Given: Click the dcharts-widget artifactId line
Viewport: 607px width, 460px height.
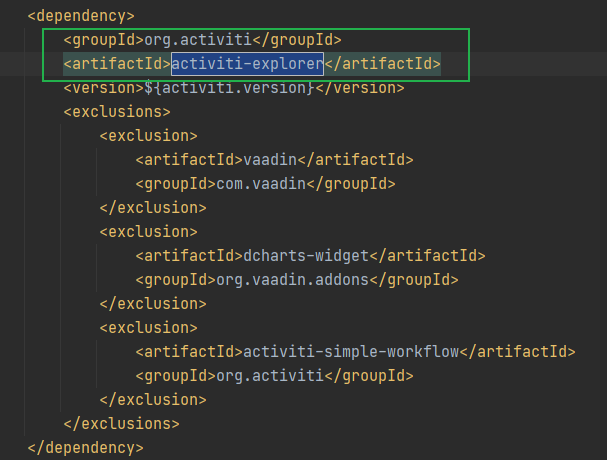Looking at the screenshot, I should point(310,256).
